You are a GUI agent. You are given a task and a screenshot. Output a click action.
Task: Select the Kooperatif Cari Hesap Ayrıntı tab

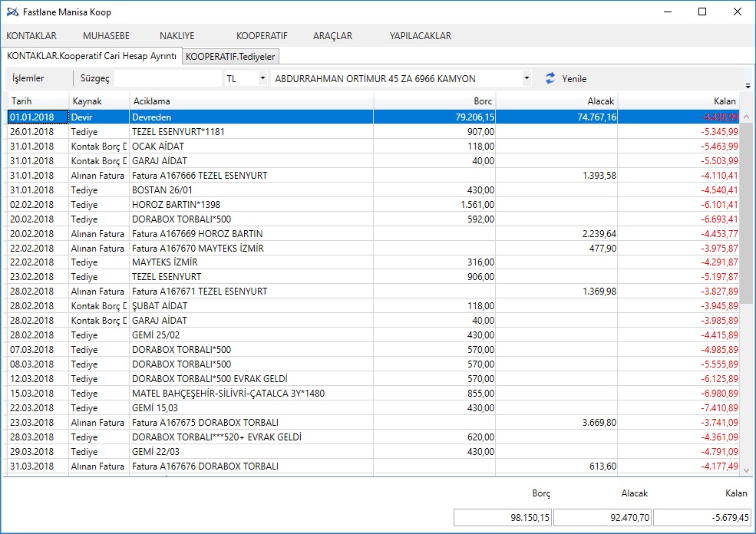91,56
